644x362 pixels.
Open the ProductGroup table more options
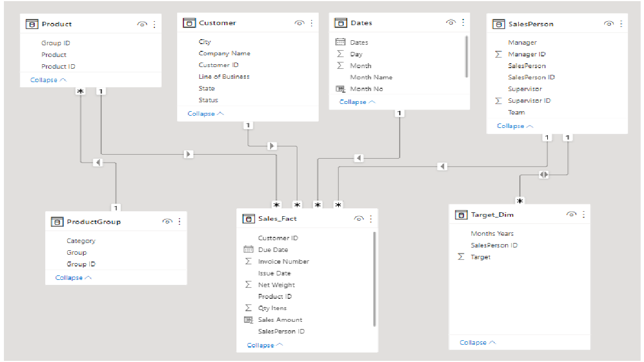pos(179,222)
